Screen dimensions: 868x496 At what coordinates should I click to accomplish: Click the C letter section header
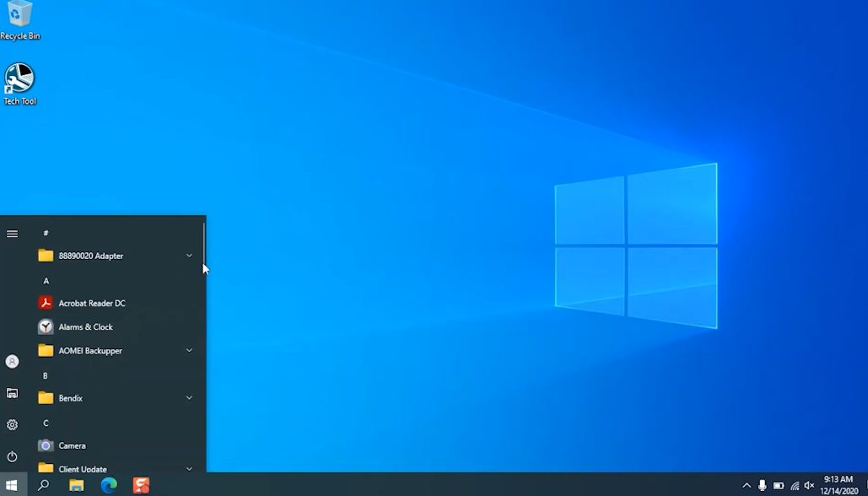[x=46, y=423]
